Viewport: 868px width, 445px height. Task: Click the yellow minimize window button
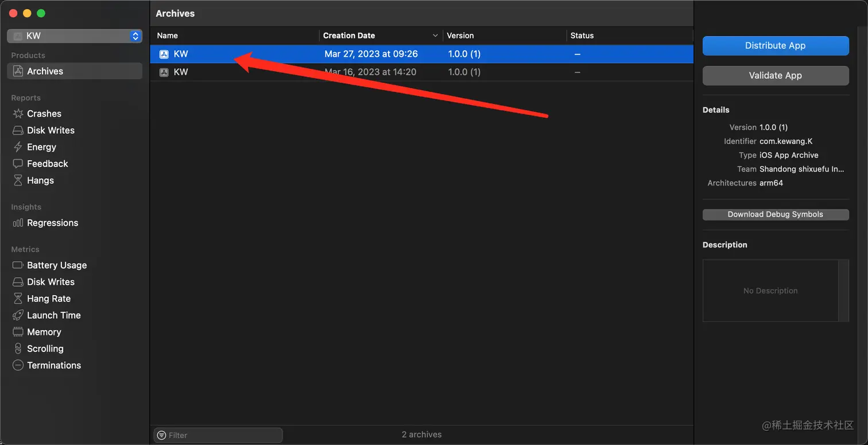(27, 13)
